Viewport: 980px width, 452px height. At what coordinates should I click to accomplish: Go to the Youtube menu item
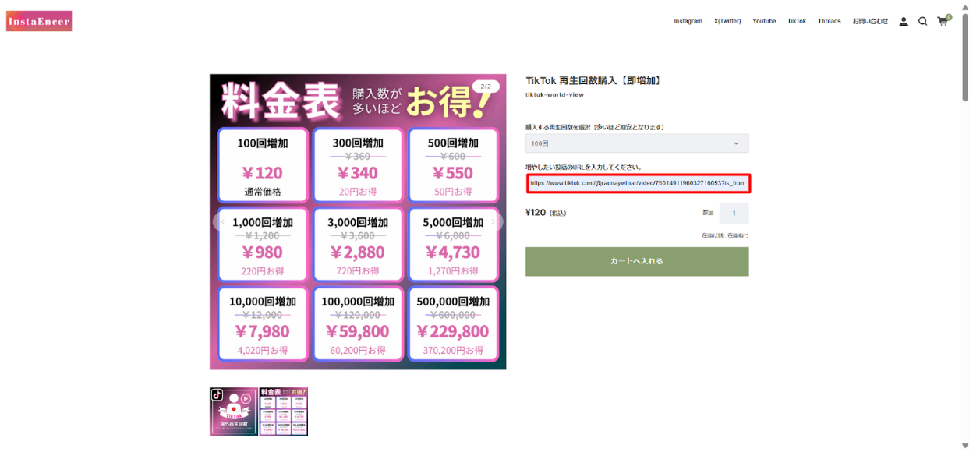(x=764, y=22)
